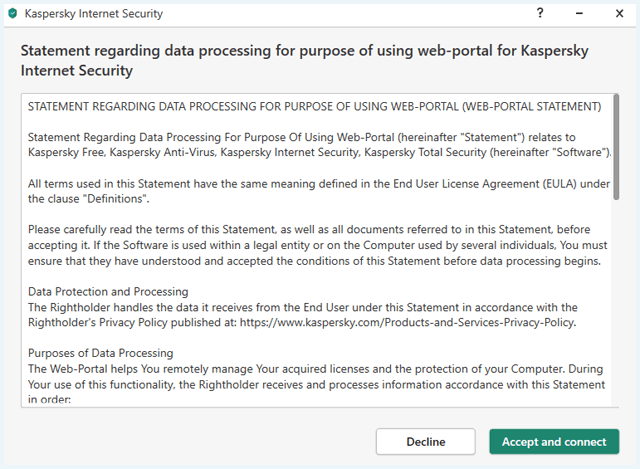
Task: Click the Accept and connect button
Action: pos(554,442)
